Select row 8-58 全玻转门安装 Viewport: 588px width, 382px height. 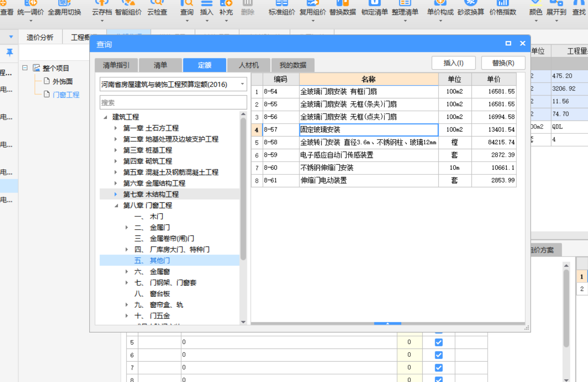[384, 143]
